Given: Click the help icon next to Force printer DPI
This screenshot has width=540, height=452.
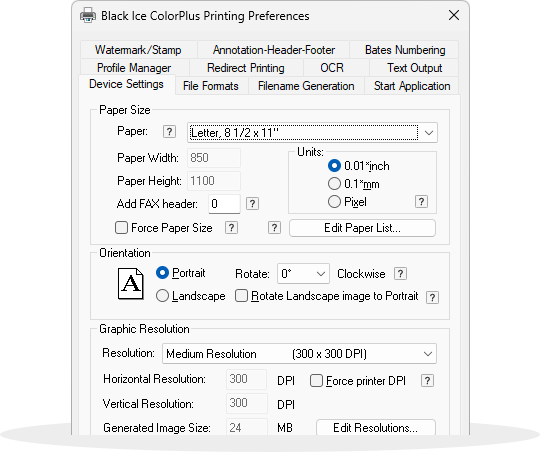Looking at the screenshot, I should click(427, 381).
